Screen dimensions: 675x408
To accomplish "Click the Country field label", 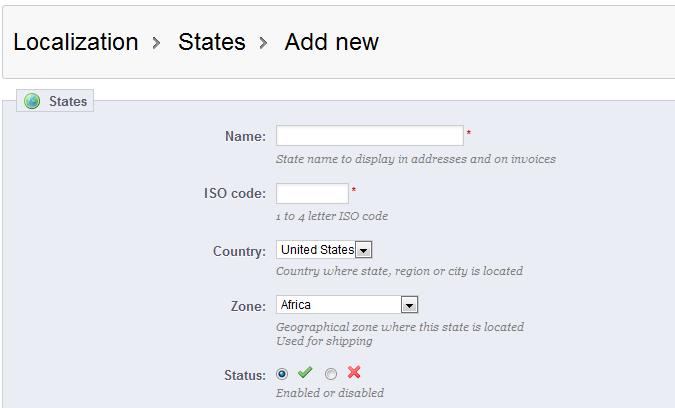I will [x=239, y=250].
